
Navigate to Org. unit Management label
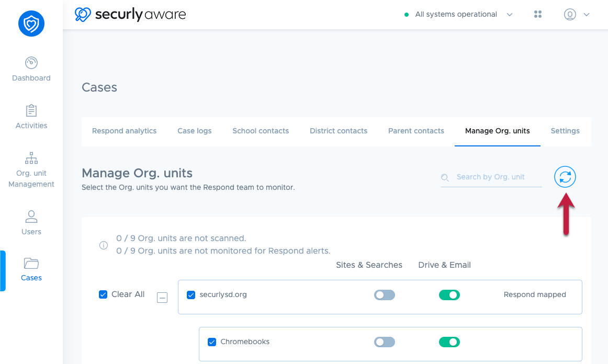tap(31, 179)
